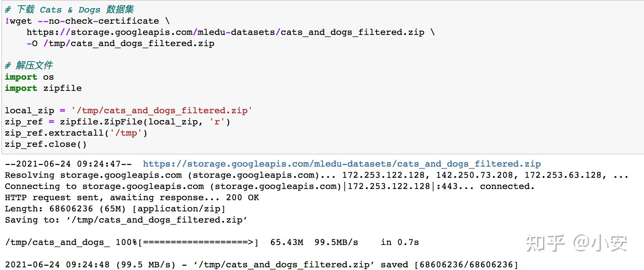644x270 pixels.
Task: Click the dataset URL inside the wget command
Action: (225, 32)
